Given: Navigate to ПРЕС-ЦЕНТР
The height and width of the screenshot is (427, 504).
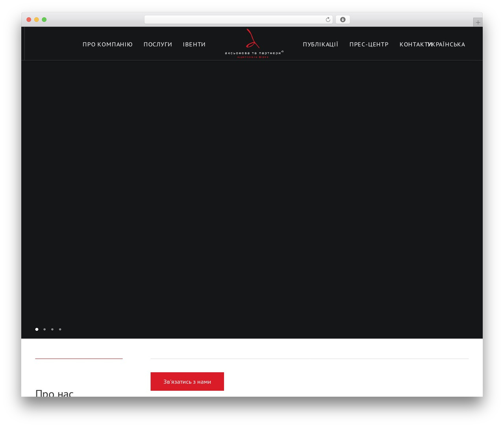Looking at the screenshot, I should pyautogui.click(x=369, y=45).
